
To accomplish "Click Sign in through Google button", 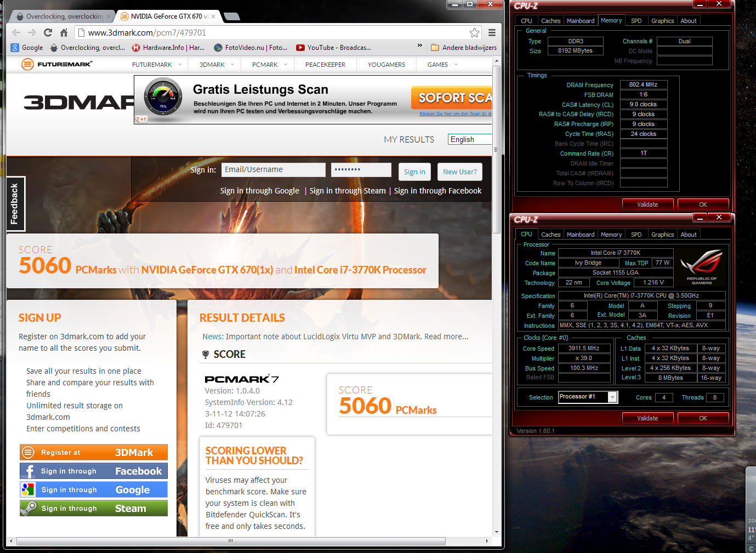I will 94,490.
